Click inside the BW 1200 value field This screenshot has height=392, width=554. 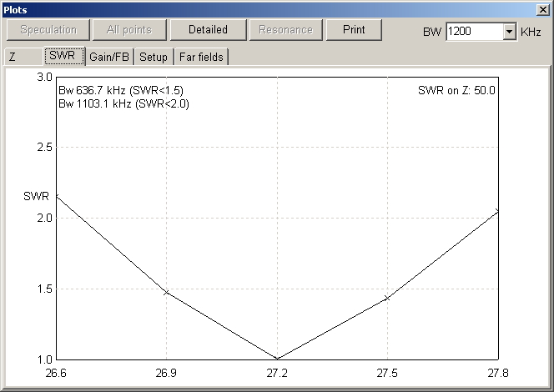coord(473,32)
